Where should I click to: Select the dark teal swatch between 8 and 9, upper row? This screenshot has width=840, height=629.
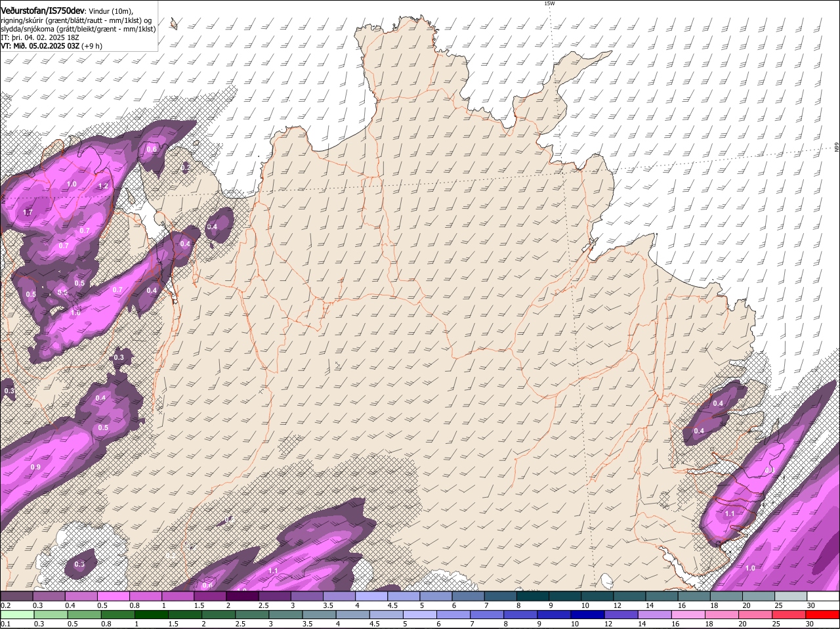(x=533, y=596)
